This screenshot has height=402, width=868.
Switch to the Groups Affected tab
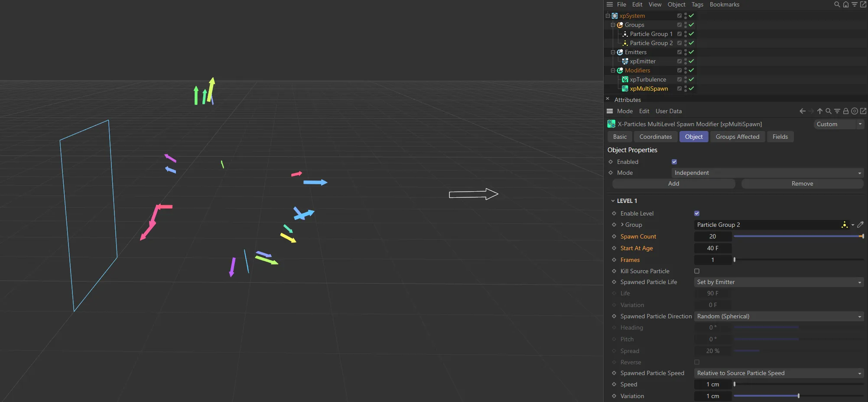click(737, 137)
